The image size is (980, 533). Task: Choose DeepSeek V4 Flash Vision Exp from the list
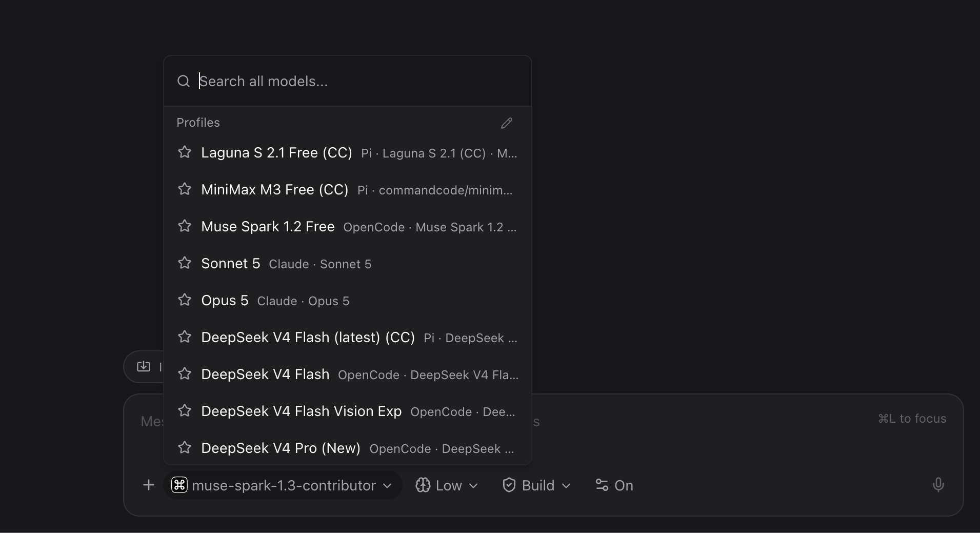tap(348, 411)
